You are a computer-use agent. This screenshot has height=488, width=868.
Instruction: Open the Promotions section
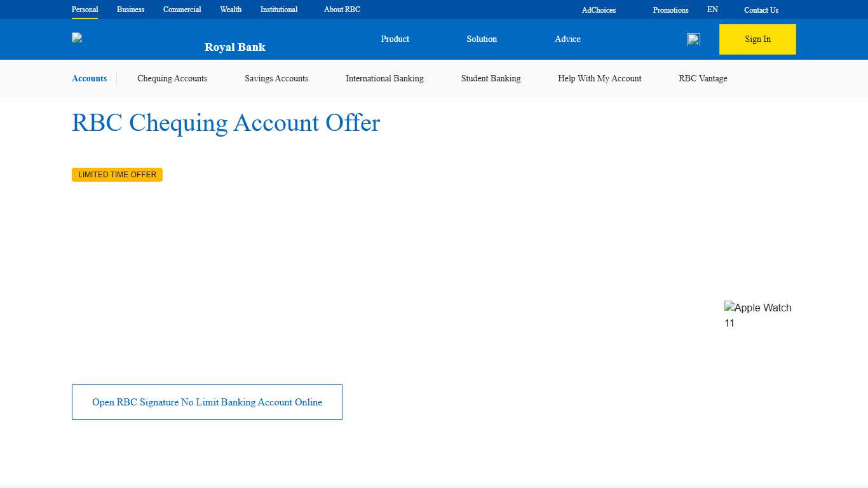[x=670, y=10]
